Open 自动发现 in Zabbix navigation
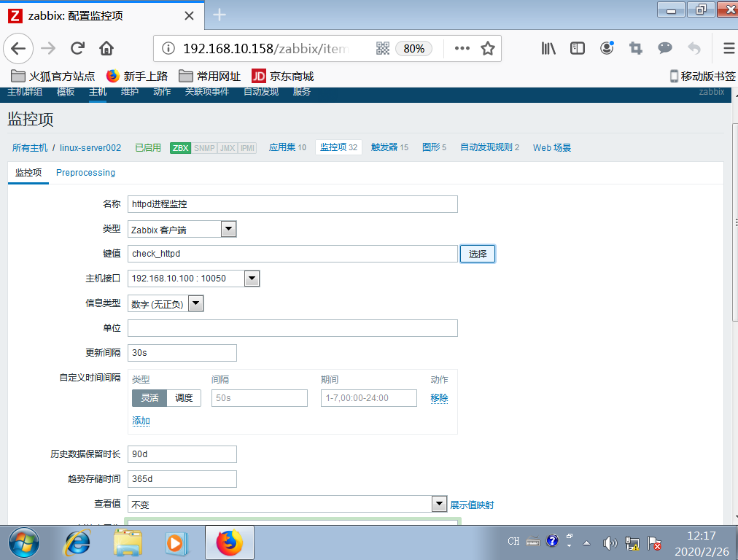738x560 pixels. point(261,92)
